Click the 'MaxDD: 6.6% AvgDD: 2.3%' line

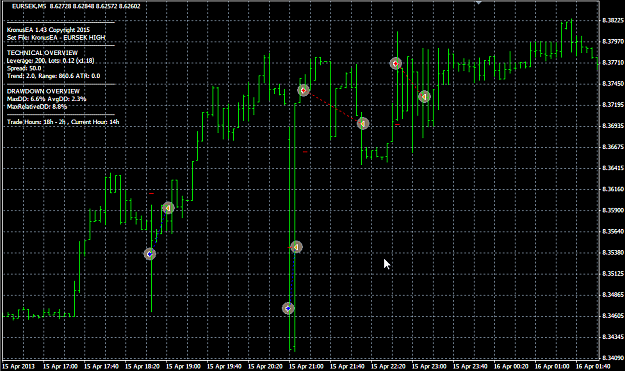[46, 99]
